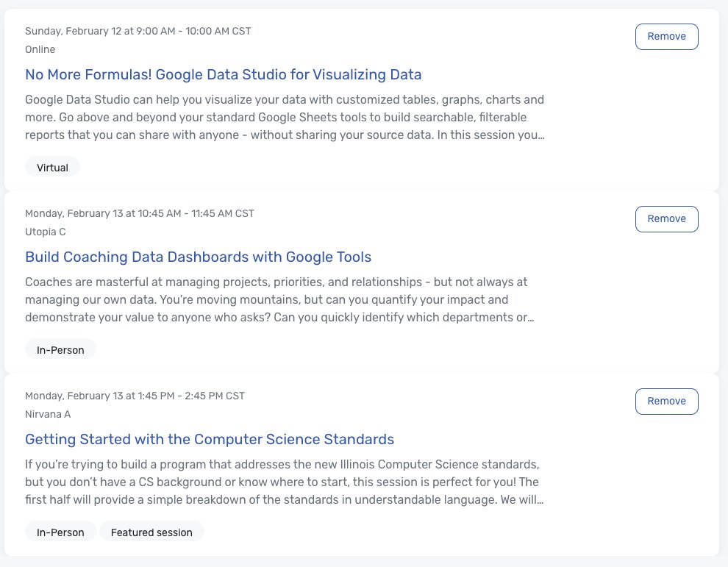Click the Illinois Computer Science standards description
This screenshot has width=728, height=567.
[x=283, y=482]
